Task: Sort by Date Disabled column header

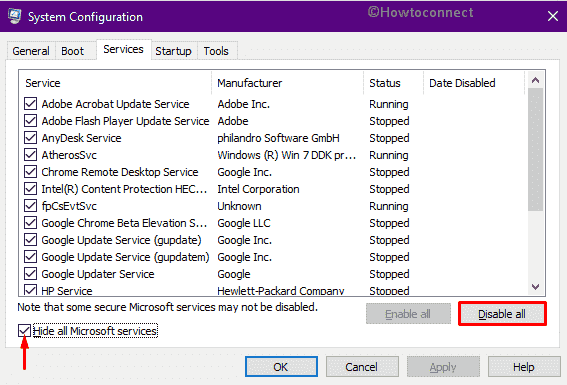Action: (x=474, y=83)
